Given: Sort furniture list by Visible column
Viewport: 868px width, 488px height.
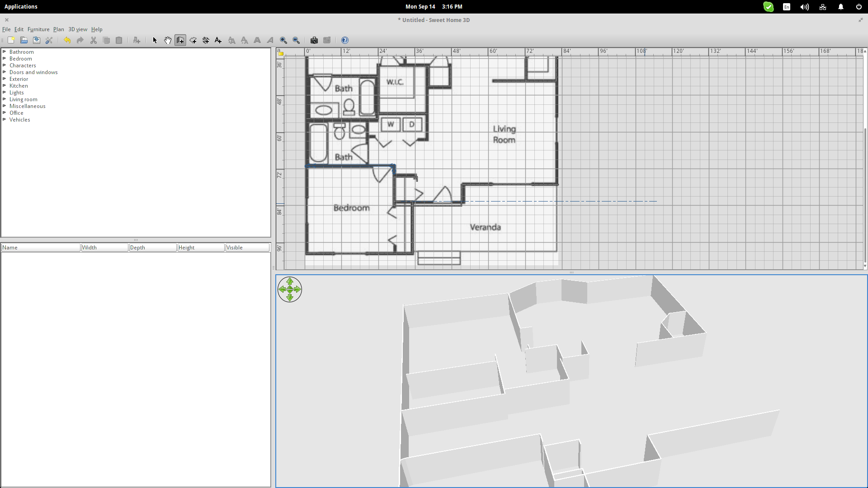Looking at the screenshot, I should [x=248, y=248].
